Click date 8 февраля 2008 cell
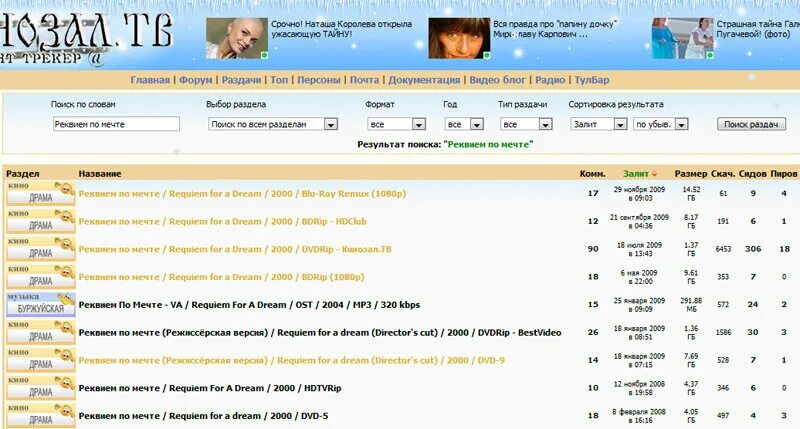 tap(639, 416)
